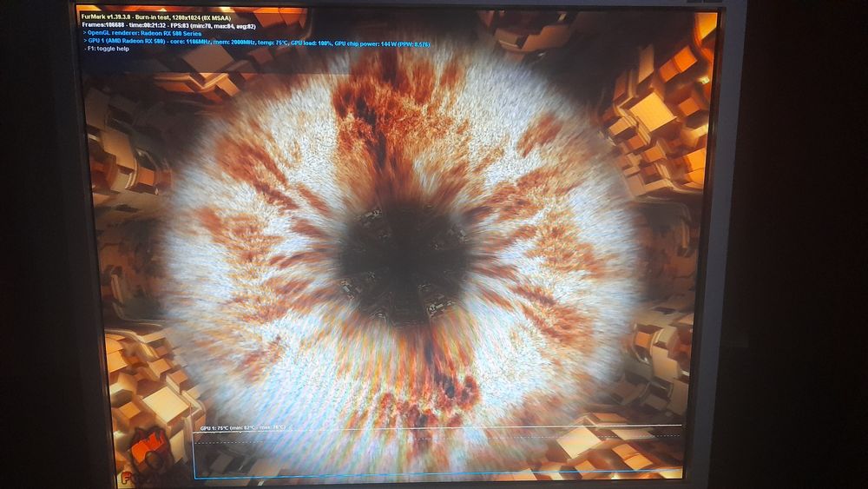Viewport: 868px width, 489px height.
Task: Click the GPU 1 AMD Radeon RX 580 status line
Action: click(256, 43)
